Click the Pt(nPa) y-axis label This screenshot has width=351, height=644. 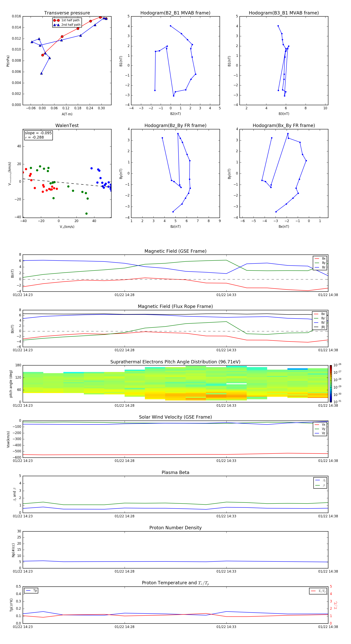click(8, 61)
